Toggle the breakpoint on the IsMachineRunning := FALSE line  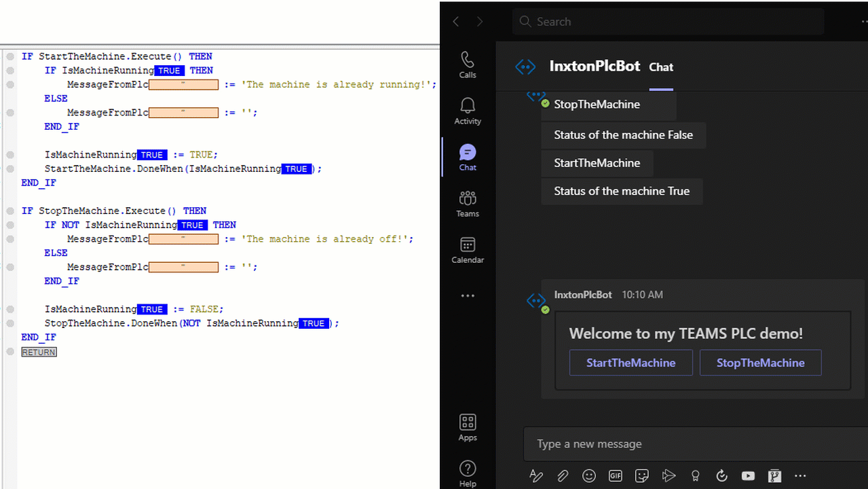click(x=10, y=309)
